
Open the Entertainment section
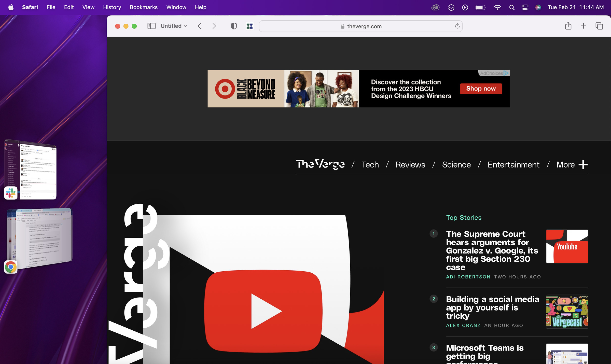click(x=513, y=165)
